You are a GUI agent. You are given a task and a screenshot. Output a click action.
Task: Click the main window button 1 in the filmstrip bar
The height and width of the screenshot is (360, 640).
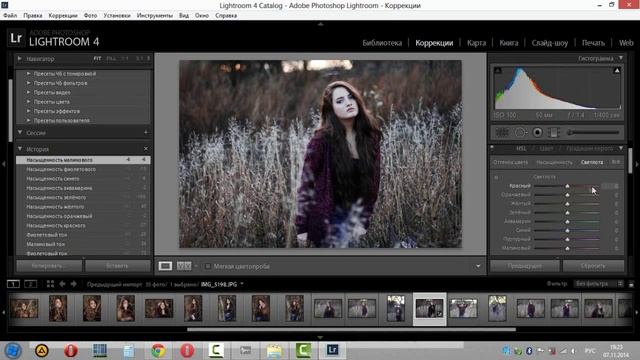coord(13,284)
